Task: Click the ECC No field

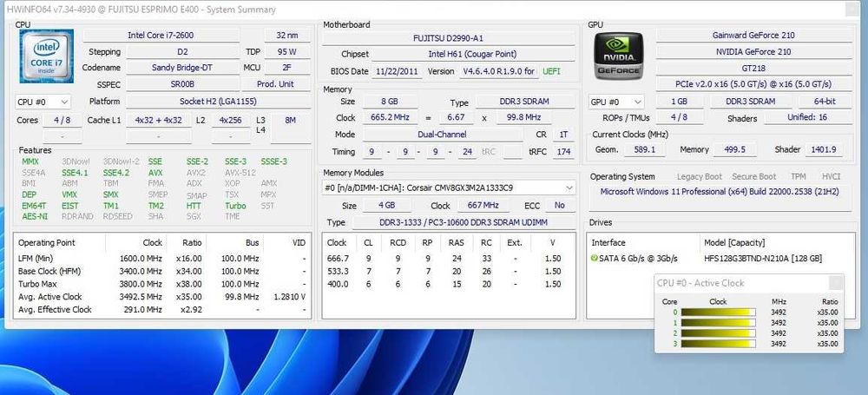Action: coord(560,206)
